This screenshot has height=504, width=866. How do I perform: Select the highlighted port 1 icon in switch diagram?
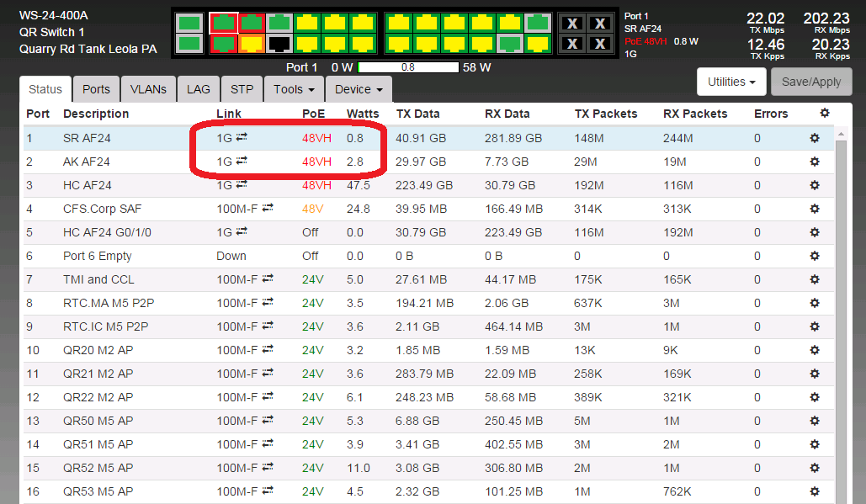pyautogui.click(x=223, y=23)
